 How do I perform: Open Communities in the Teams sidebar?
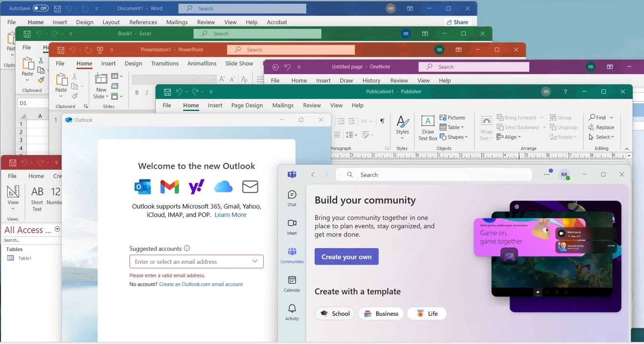[x=292, y=255]
